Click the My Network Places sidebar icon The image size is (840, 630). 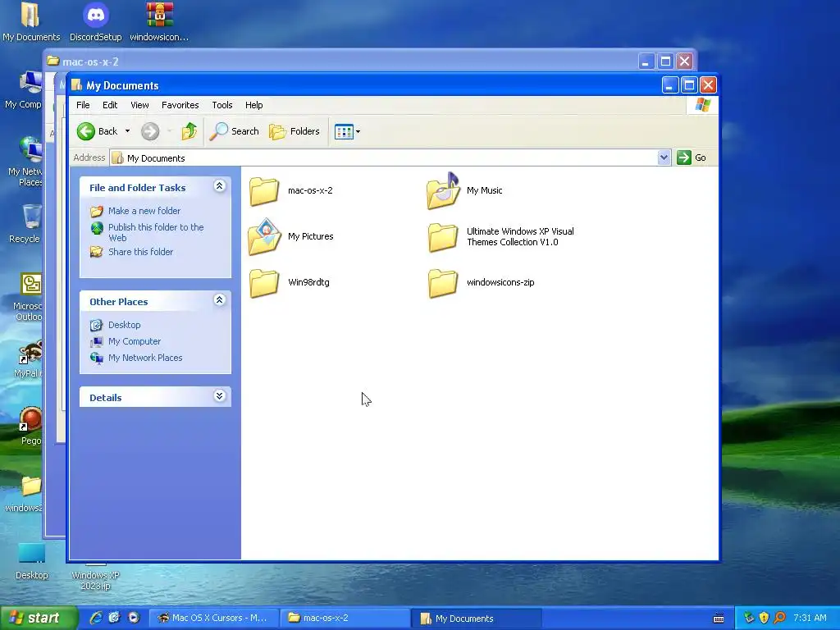coord(97,358)
